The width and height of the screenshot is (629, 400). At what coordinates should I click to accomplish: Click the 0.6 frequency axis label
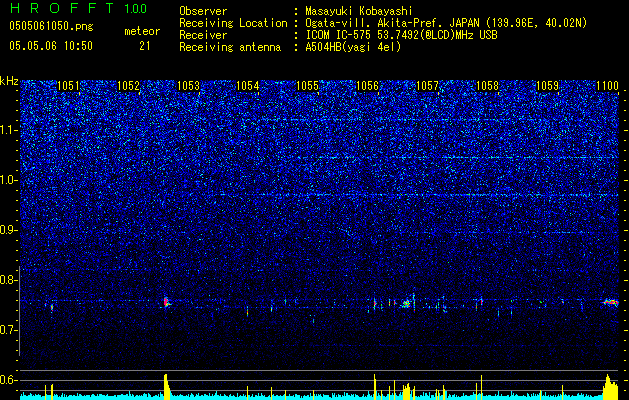(9, 380)
